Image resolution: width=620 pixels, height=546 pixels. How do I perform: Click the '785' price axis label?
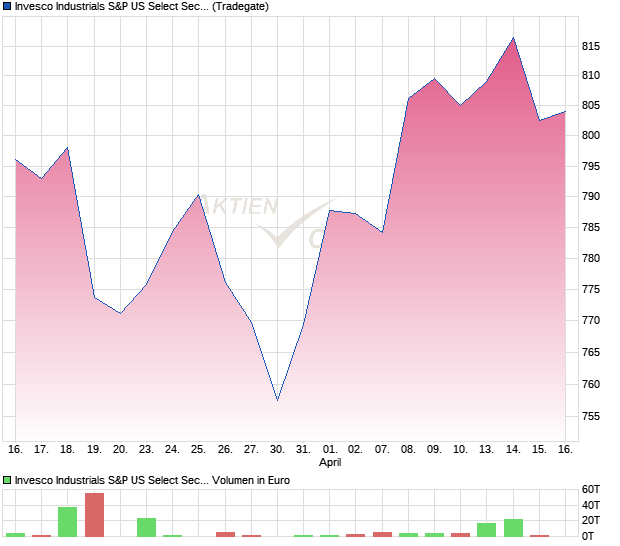click(x=590, y=227)
